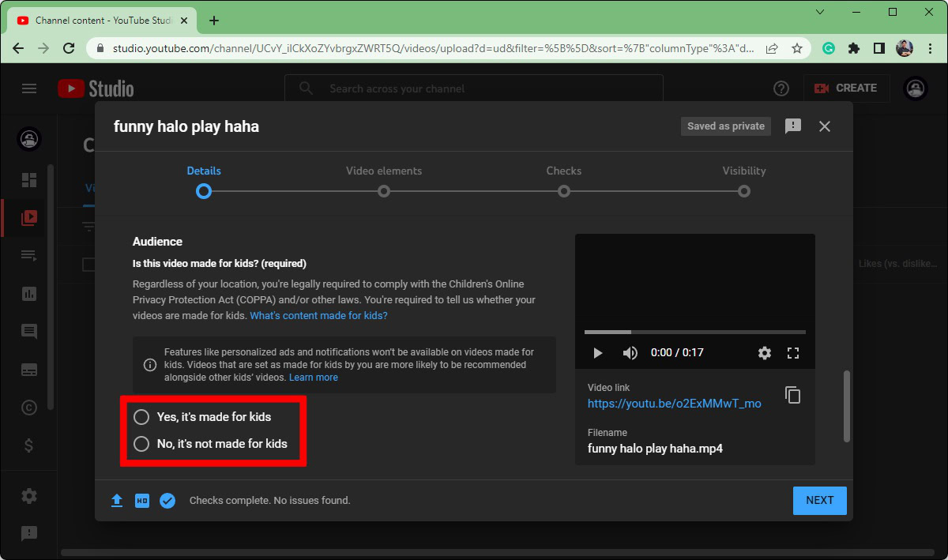Open Chrome's tab search chevron

point(821,13)
